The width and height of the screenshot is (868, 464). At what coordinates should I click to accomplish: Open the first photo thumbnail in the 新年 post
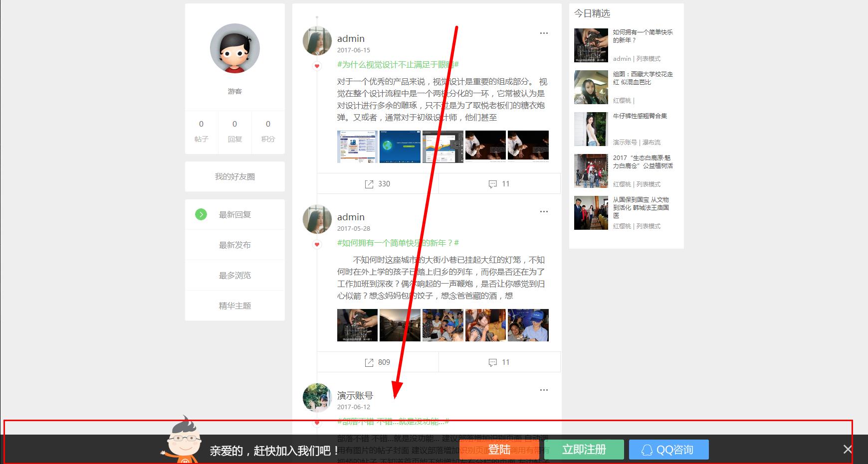point(357,325)
